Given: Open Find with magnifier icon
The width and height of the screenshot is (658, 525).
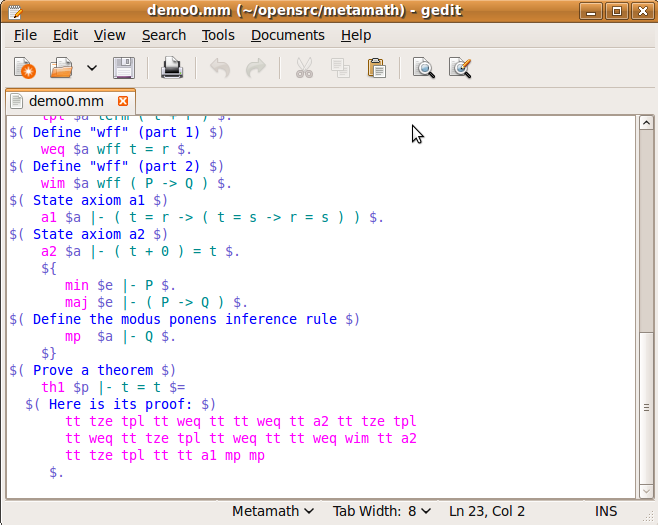Looking at the screenshot, I should click(x=424, y=68).
